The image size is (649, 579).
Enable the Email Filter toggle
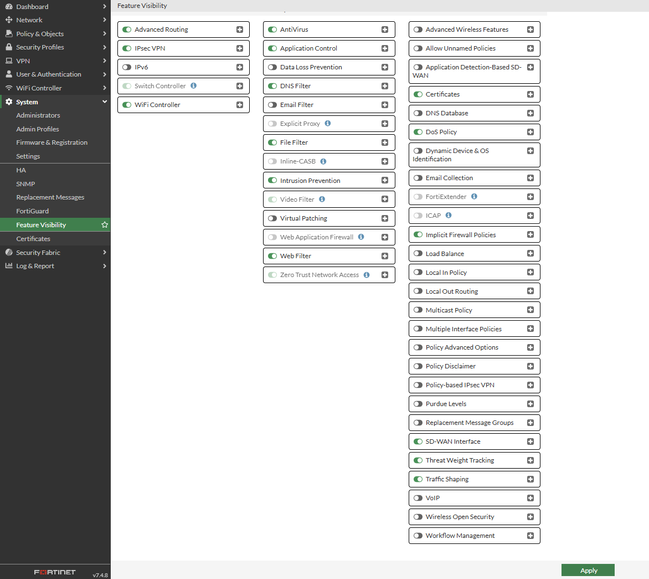(x=272, y=105)
